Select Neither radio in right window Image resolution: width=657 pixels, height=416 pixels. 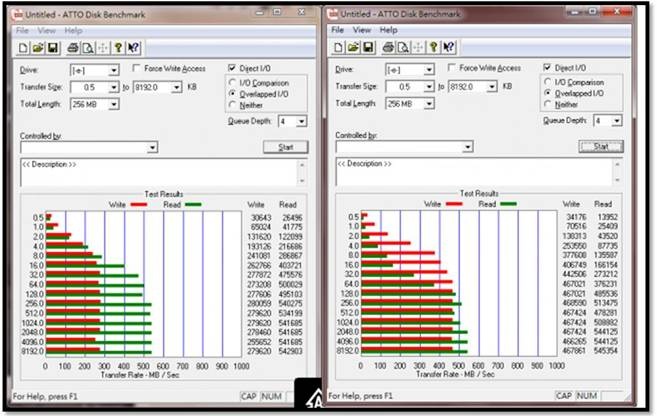coord(548,104)
